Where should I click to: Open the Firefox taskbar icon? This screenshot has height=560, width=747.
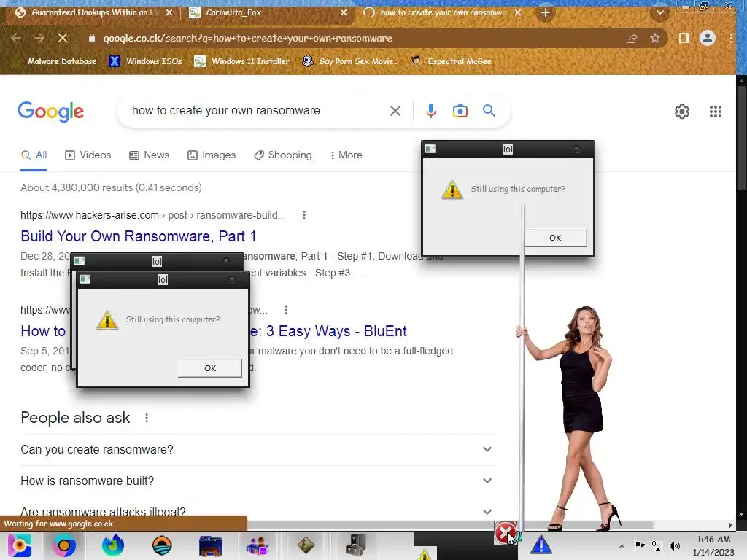[113, 545]
